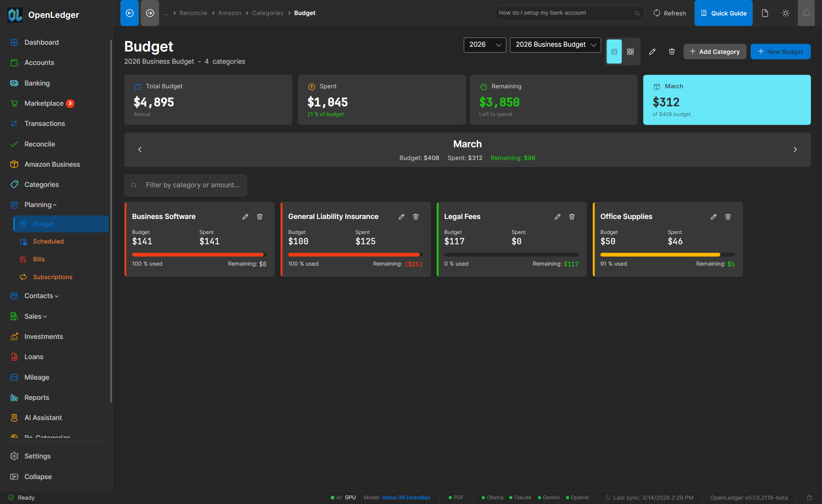Open the 2026 Business Budget selector
822x504 pixels.
click(555, 45)
